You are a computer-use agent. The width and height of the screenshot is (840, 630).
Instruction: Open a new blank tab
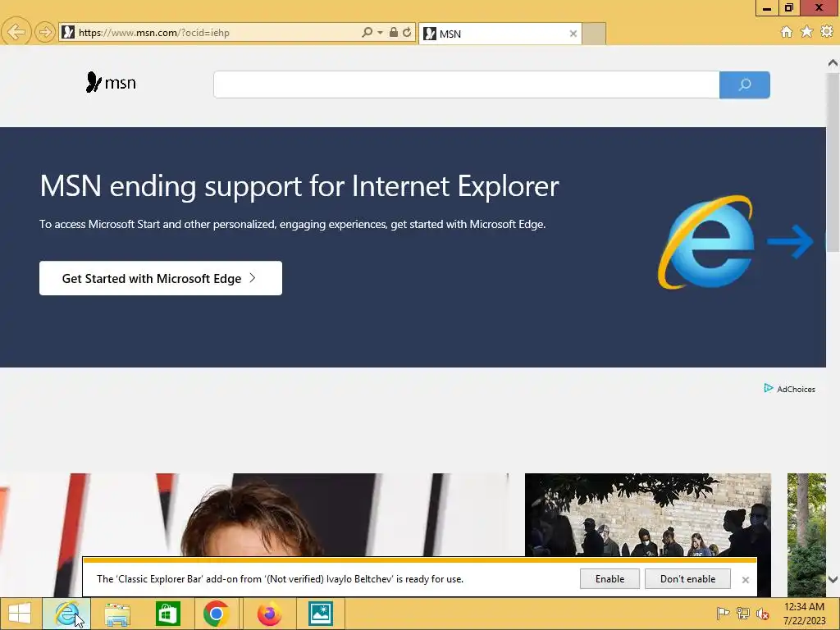pyautogui.click(x=594, y=34)
